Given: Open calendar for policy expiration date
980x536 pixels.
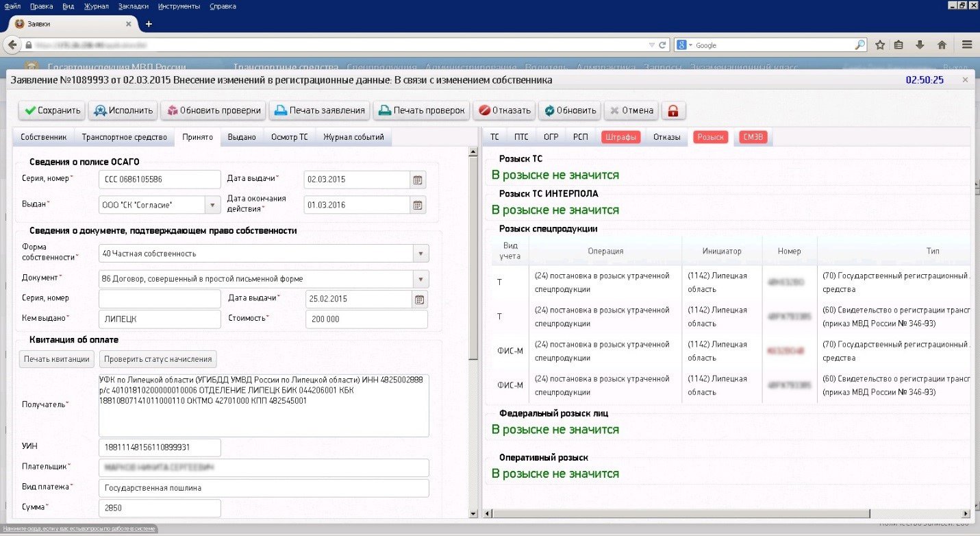Looking at the screenshot, I should [417, 205].
